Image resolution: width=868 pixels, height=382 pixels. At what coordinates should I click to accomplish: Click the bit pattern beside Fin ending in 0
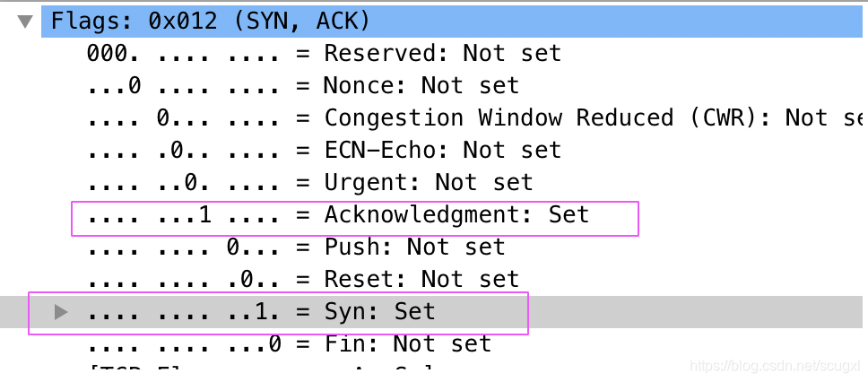point(183,343)
